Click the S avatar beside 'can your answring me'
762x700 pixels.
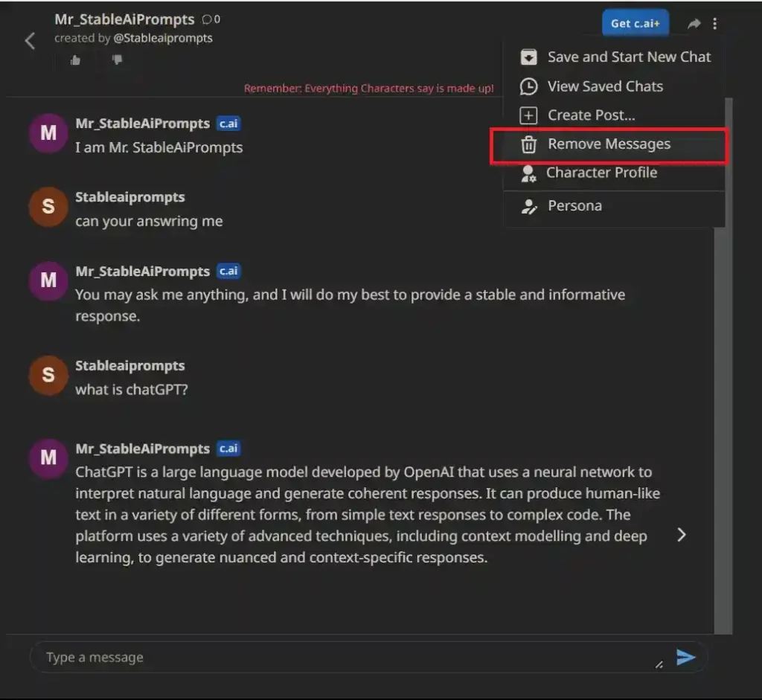pos(48,207)
